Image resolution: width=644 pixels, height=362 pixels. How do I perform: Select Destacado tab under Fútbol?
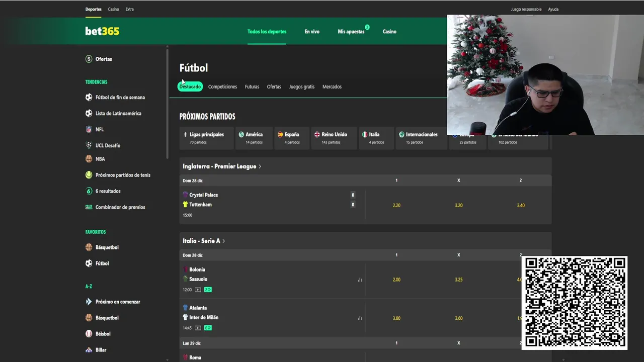(x=190, y=86)
